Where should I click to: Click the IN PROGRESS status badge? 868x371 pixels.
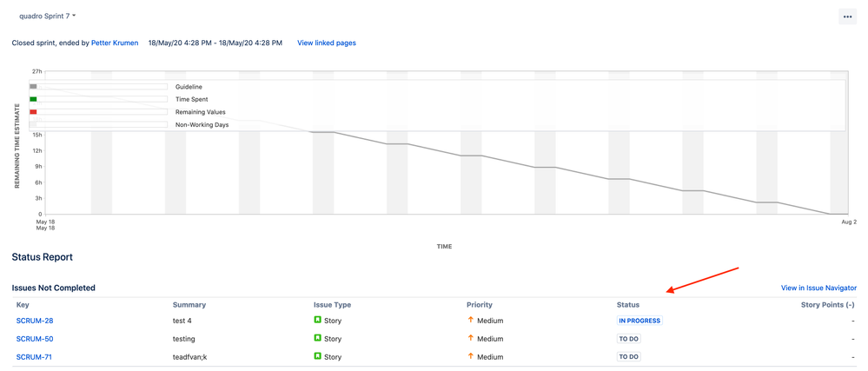(x=639, y=321)
